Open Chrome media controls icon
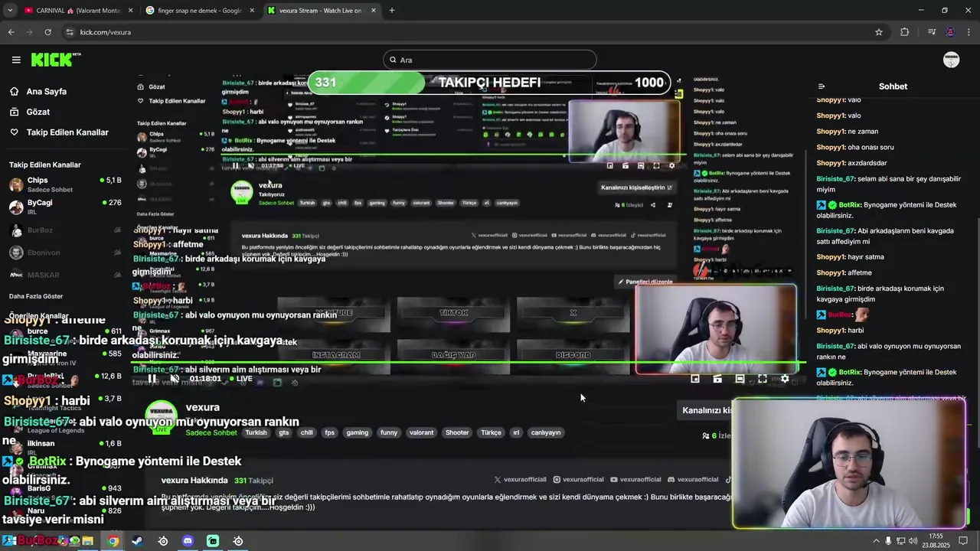 (932, 32)
